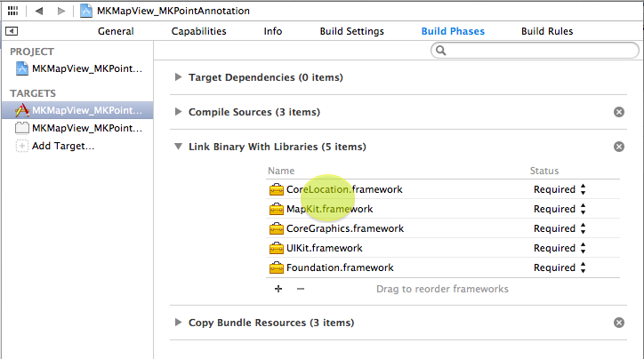The height and width of the screenshot is (359, 644).
Task: Remove the Compile Sources phase
Action: [619, 112]
